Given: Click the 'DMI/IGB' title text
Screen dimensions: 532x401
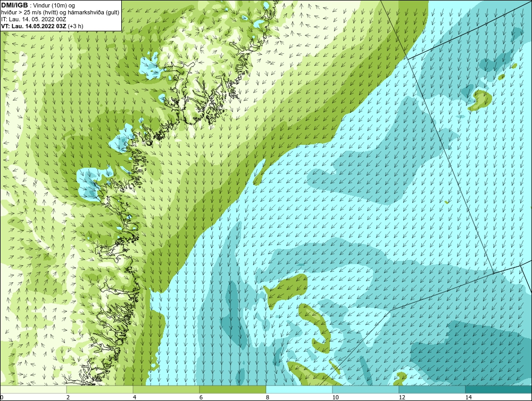Looking at the screenshot, I should (14, 5).
